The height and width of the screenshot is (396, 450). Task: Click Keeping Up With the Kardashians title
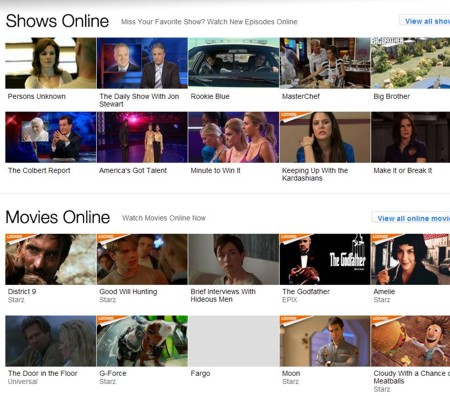(x=315, y=174)
